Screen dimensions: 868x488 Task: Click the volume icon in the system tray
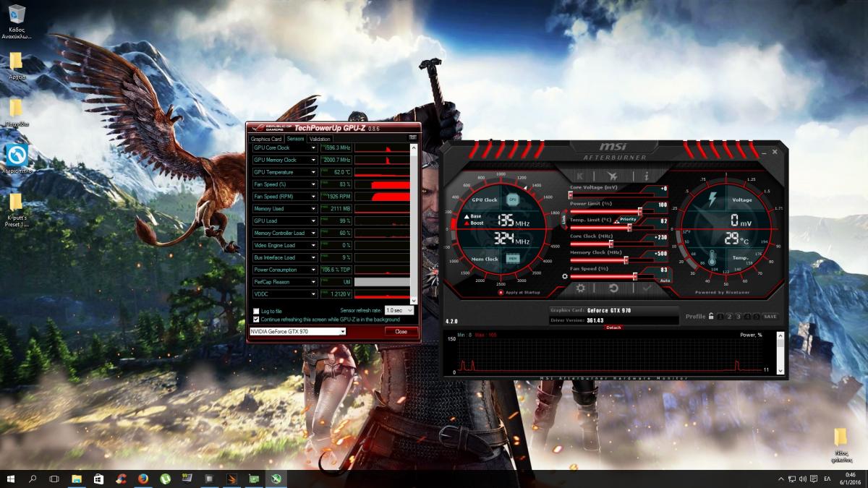point(801,479)
